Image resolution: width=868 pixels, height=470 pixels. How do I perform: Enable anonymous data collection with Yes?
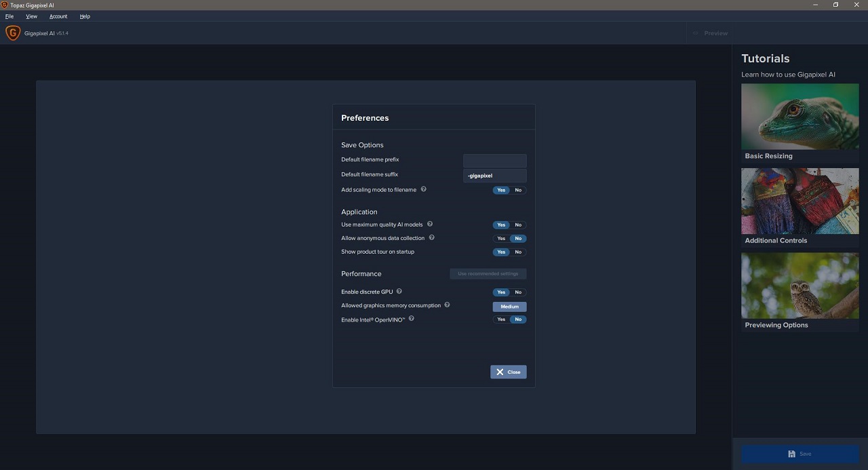[x=501, y=239]
